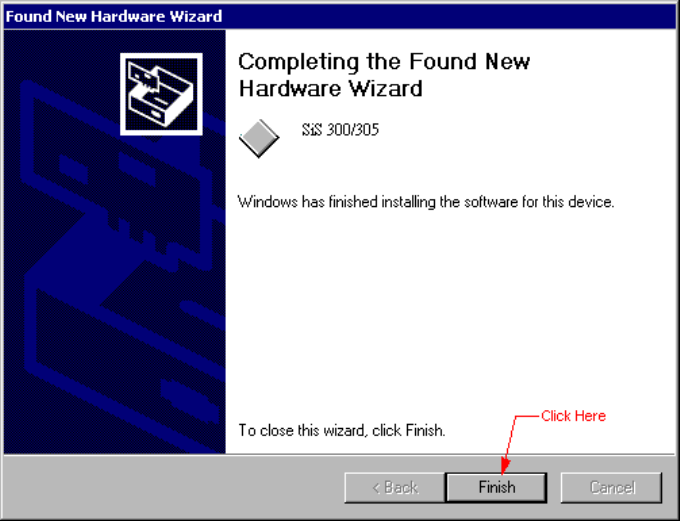Click the Completing the Found New Hardware heading

pos(384,75)
